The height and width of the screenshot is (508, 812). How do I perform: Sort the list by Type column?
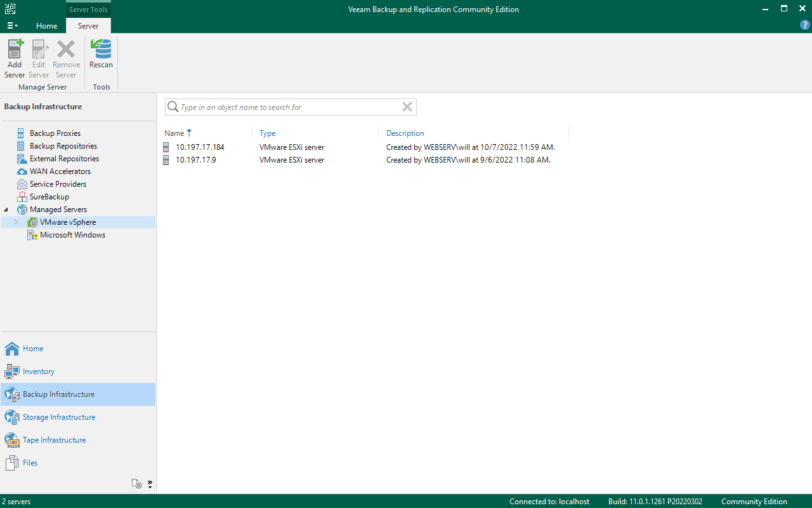(268, 133)
